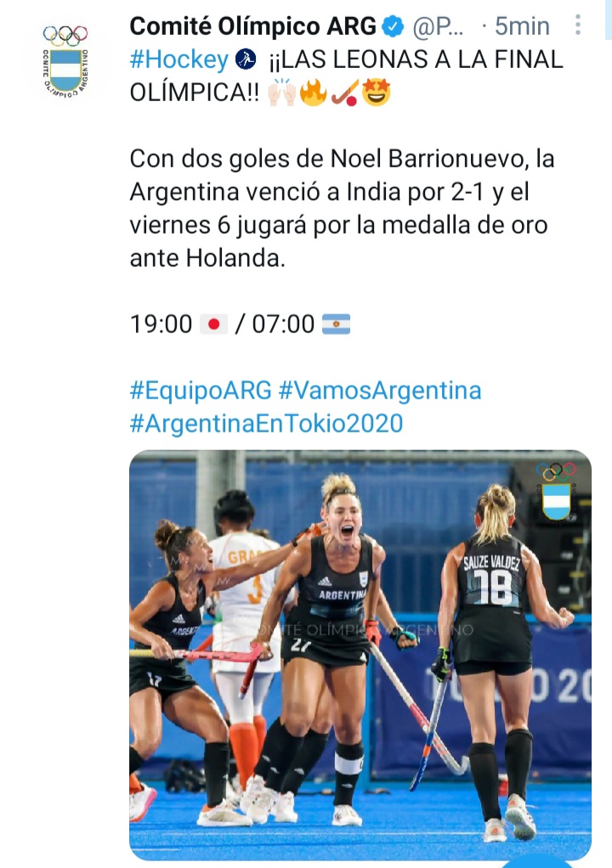
Task: Click the blue verified badge
Action: [394, 26]
